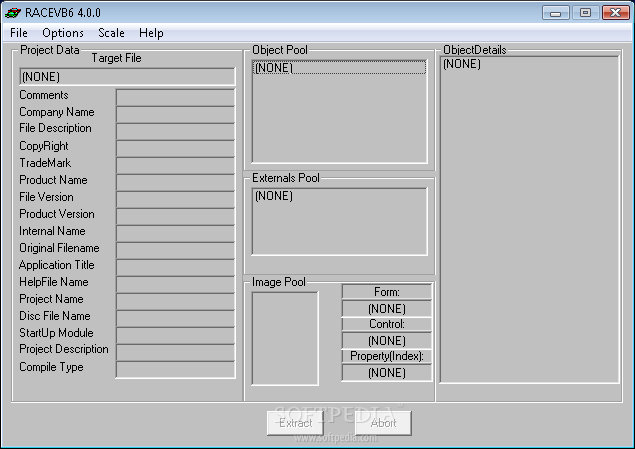Click the File Version field
Screen dimensions: 635x449
pos(175,200)
